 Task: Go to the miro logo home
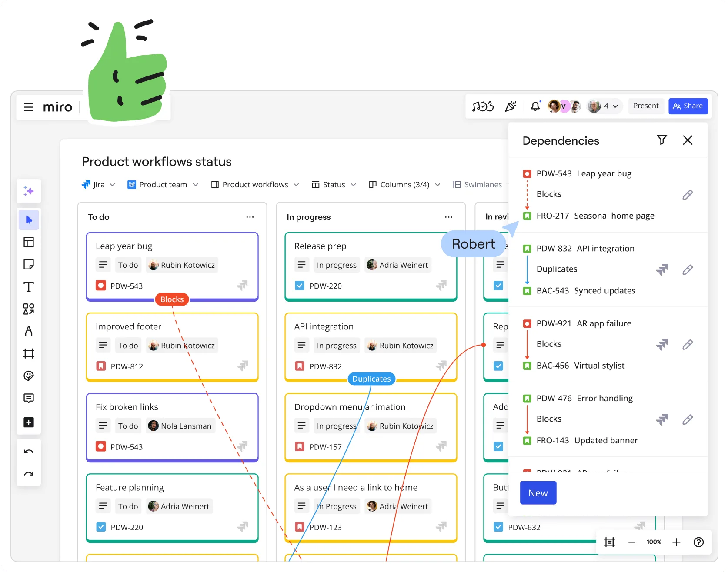(x=57, y=107)
